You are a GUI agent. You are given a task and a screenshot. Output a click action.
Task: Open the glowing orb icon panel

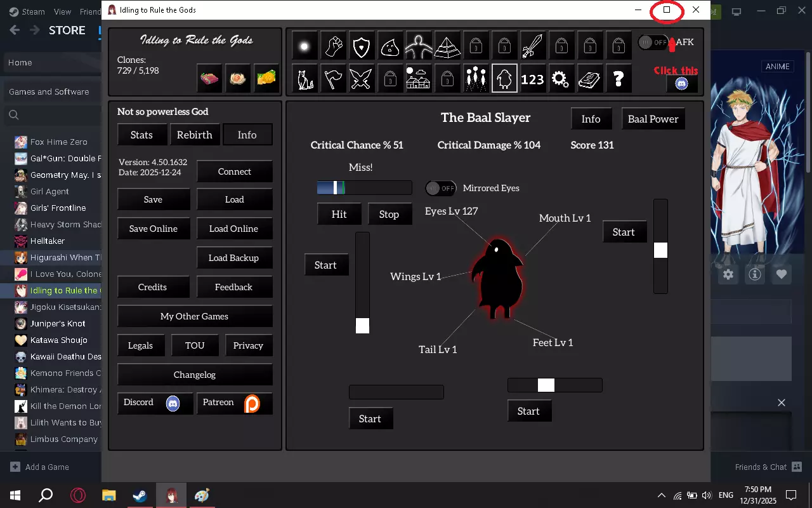click(x=304, y=46)
